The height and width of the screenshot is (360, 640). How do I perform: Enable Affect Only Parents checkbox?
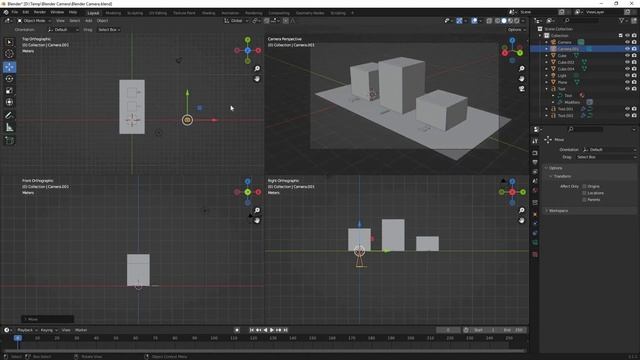click(x=584, y=200)
